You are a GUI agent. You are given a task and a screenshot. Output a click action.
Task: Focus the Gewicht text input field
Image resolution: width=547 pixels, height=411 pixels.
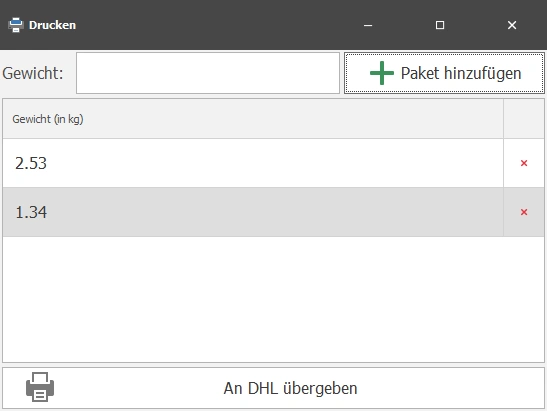208,73
